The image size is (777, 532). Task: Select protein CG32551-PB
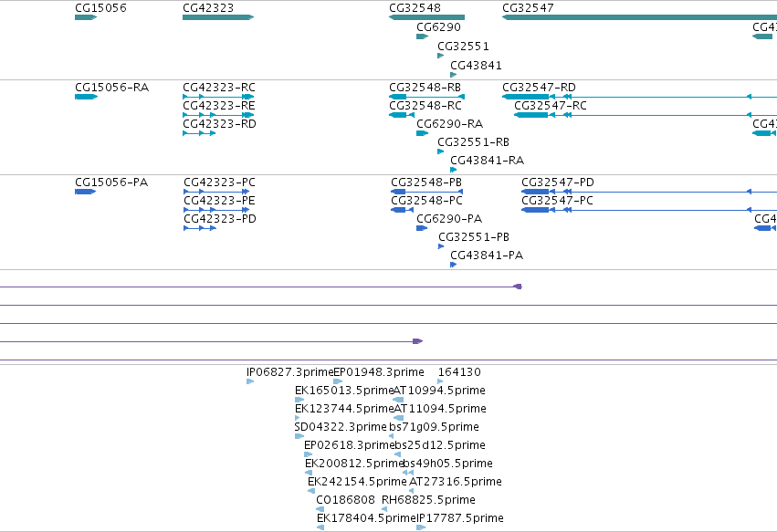point(474,237)
